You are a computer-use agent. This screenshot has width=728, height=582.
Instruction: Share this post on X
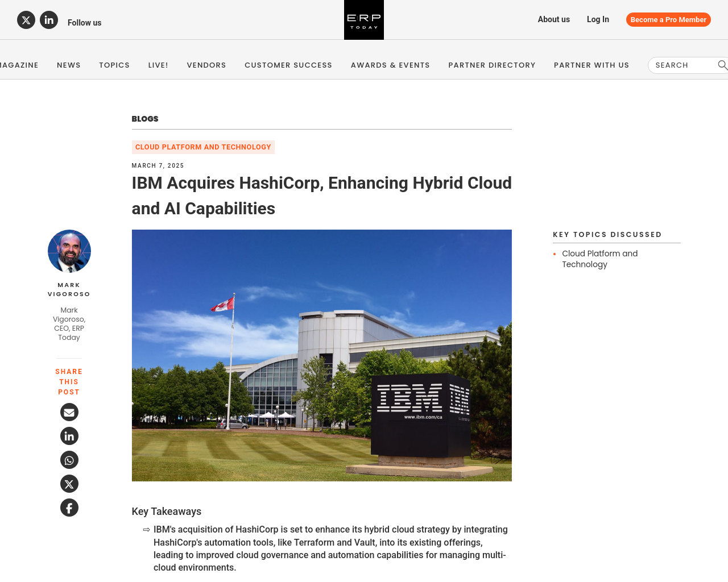(x=69, y=484)
